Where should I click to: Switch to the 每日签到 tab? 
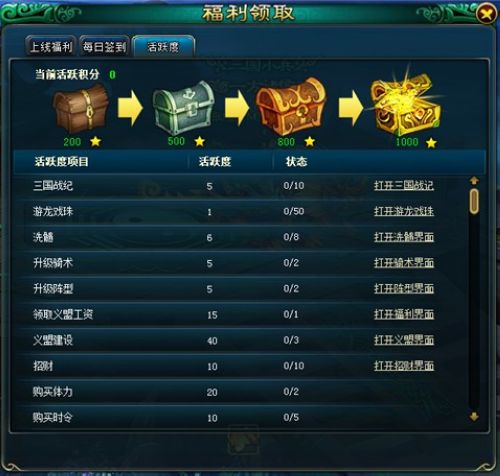pos(104,46)
